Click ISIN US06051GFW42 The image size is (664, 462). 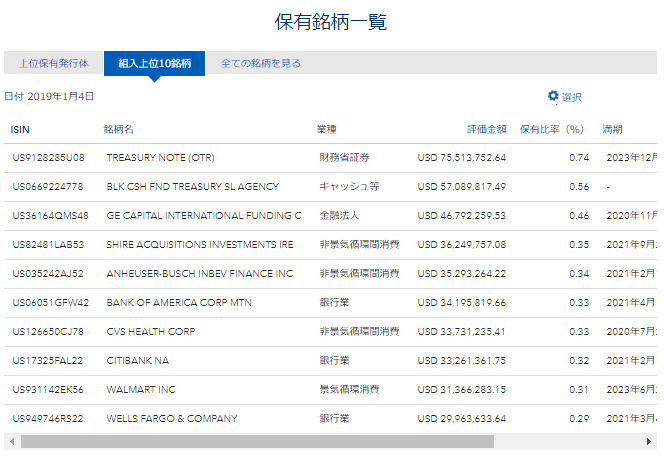pyautogui.click(x=50, y=303)
